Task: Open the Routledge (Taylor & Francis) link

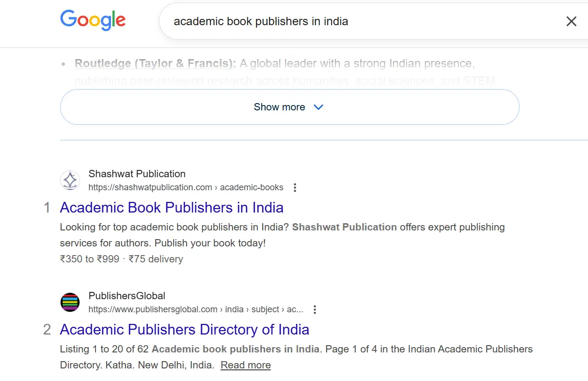Action: (155, 63)
